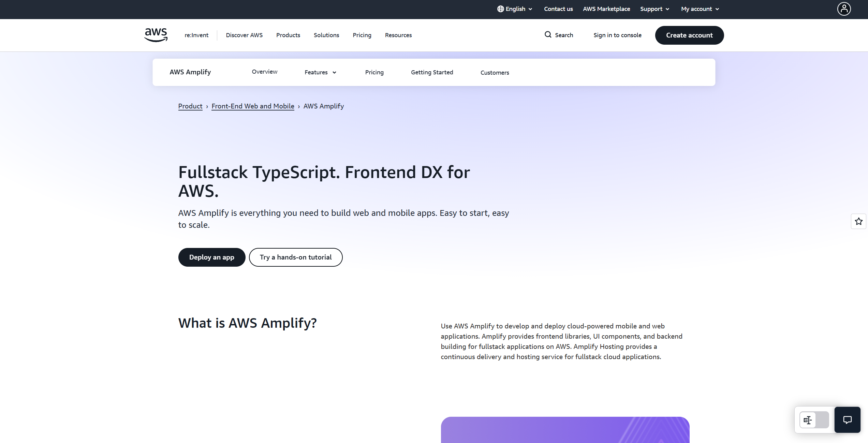Image resolution: width=868 pixels, height=443 pixels.
Task: Click Try a hands-on tutorial button
Action: (x=295, y=257)
